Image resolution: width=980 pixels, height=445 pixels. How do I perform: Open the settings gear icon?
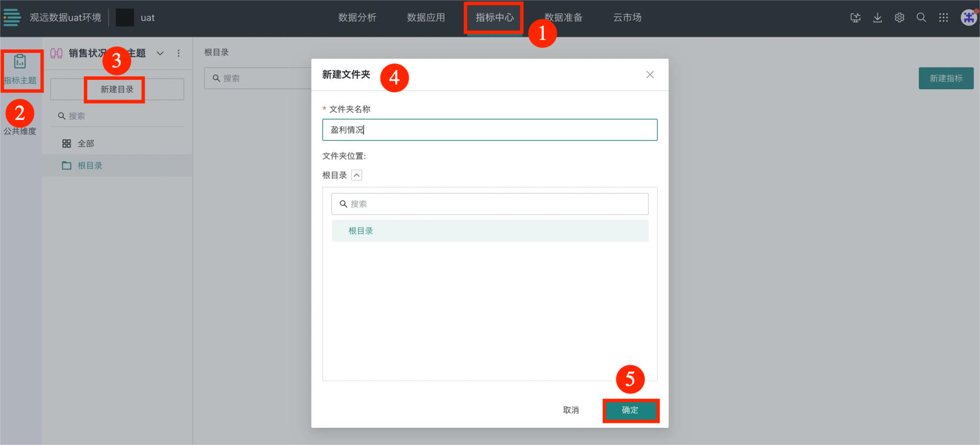pos(899,18)
